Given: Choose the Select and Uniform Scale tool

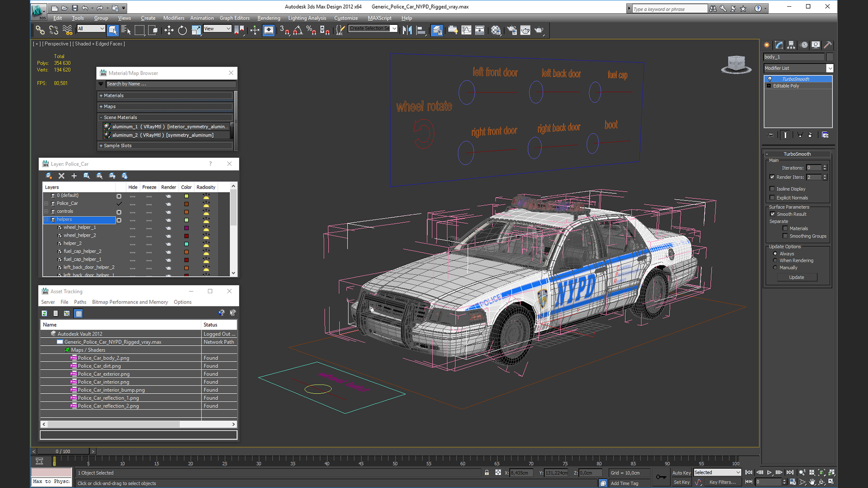Looking at the screenshot, I should 196,30.
